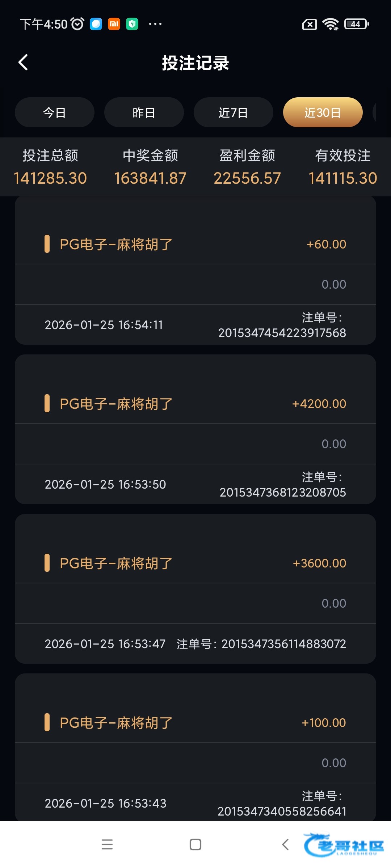Viewport: 391px width, 868px height.
Task: Tap the back arrow in header
Action: coord(23,63)
